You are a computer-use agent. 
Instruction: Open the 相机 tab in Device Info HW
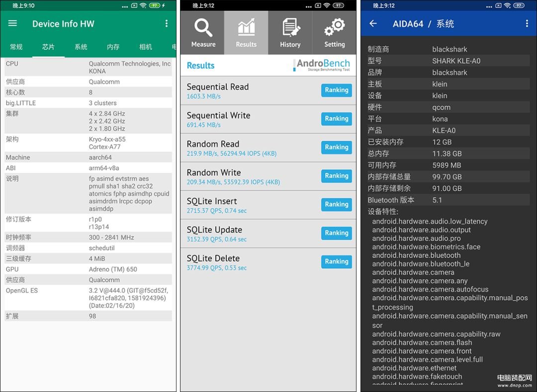(146, 47)
